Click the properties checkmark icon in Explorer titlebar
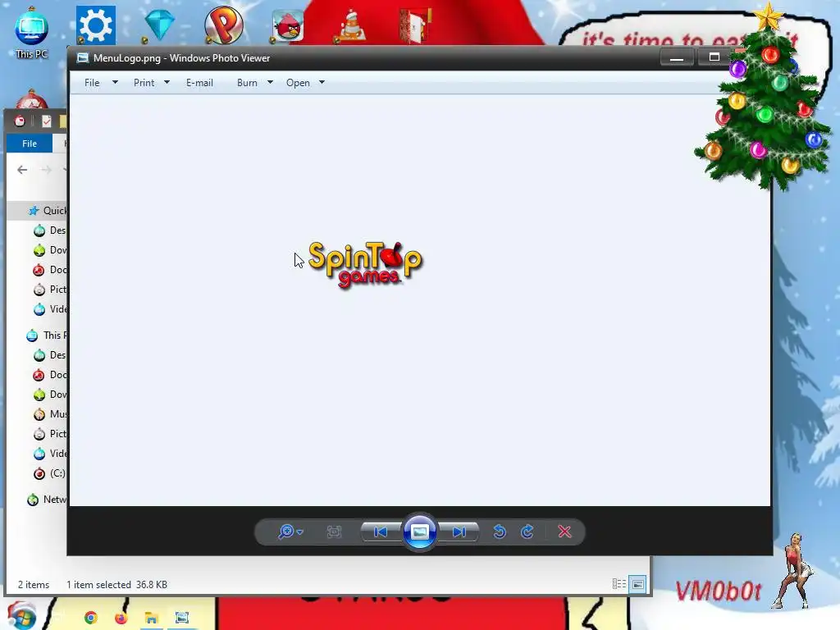 tap(47, 121)
